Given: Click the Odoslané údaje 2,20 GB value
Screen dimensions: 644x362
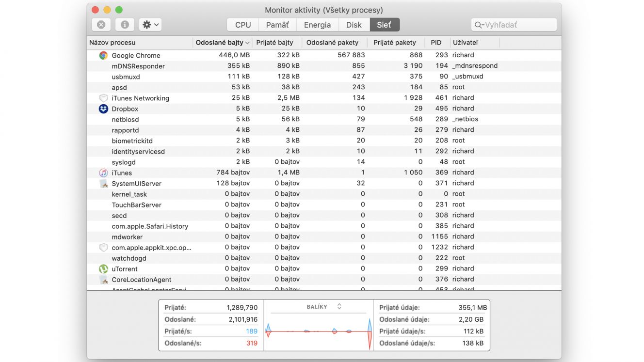Looking at the screenshot, I should (471, 319).
